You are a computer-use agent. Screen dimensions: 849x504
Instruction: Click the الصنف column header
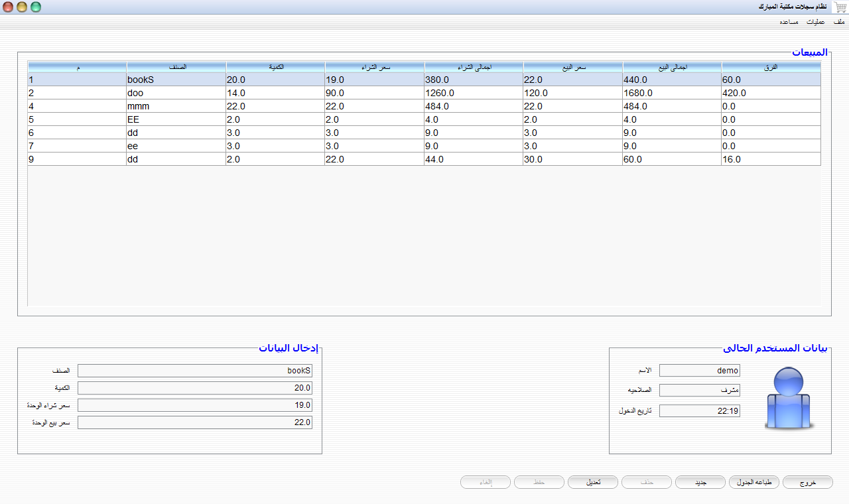point(176,67)
